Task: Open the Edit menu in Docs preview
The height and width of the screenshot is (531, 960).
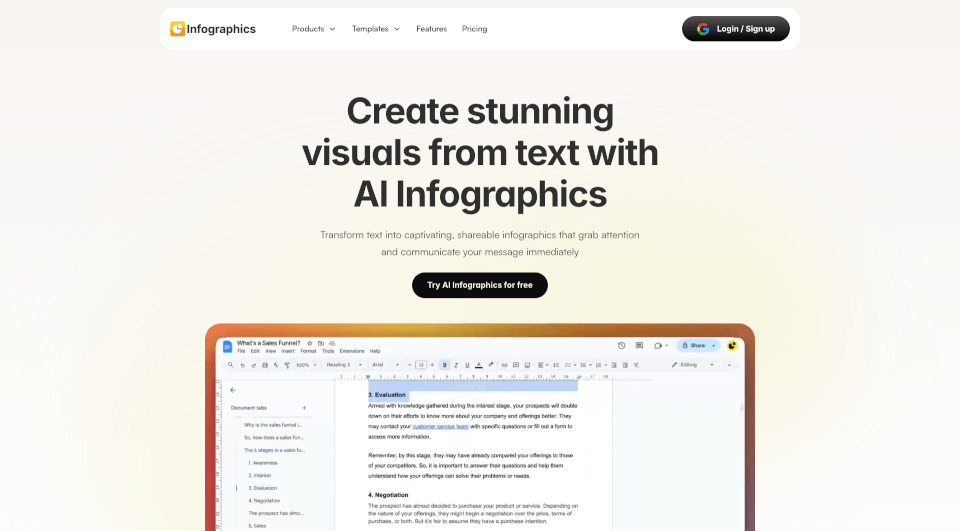Action: coord(255,351)
